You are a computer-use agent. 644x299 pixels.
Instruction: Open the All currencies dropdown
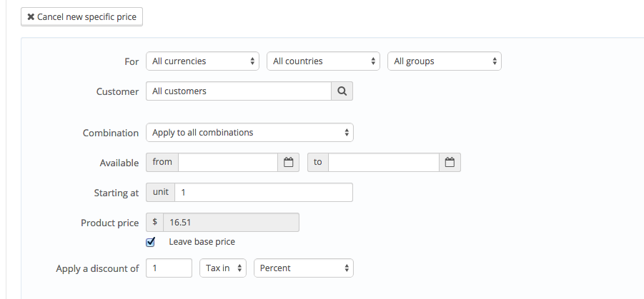pos(204,61)
